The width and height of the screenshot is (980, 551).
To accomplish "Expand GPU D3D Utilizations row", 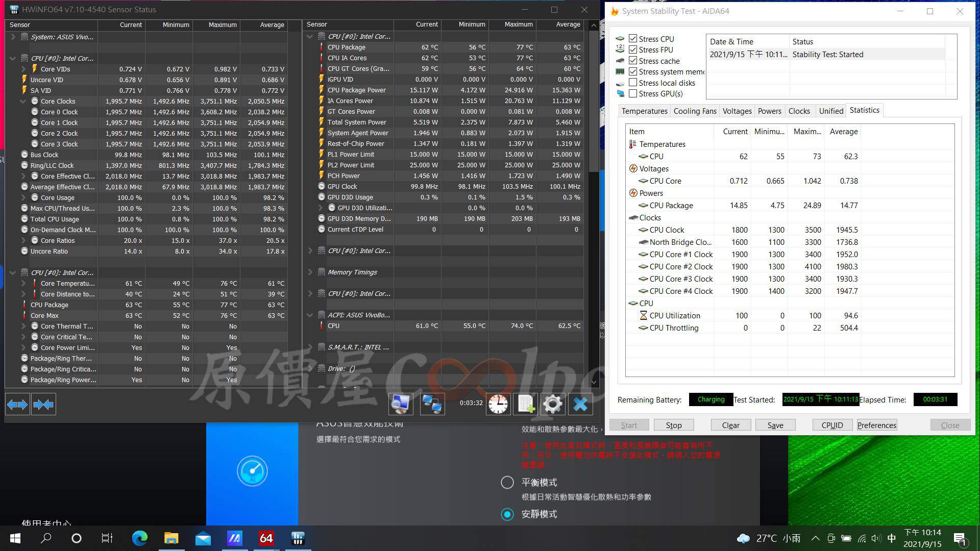I will 320,208.
